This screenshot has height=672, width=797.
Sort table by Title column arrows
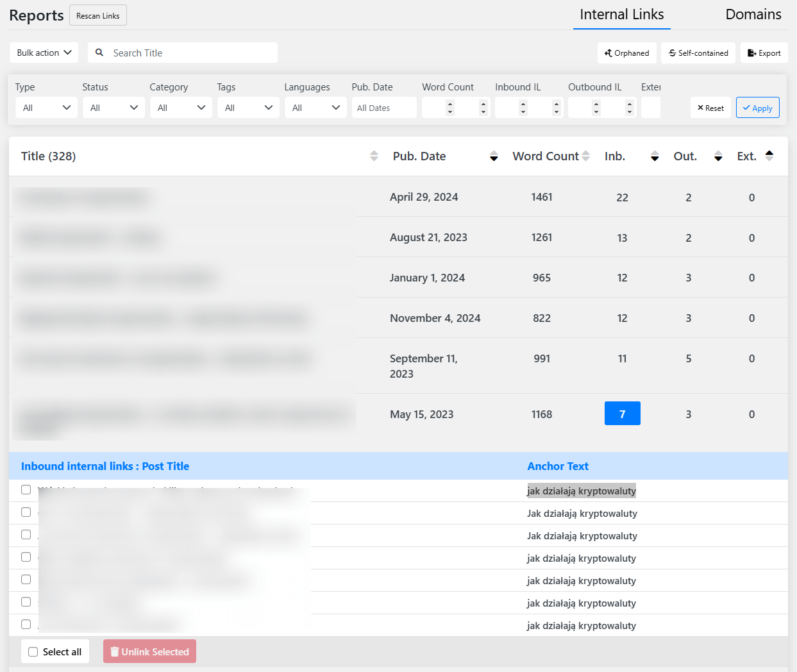pyautogui.click(x=374, y=156)
